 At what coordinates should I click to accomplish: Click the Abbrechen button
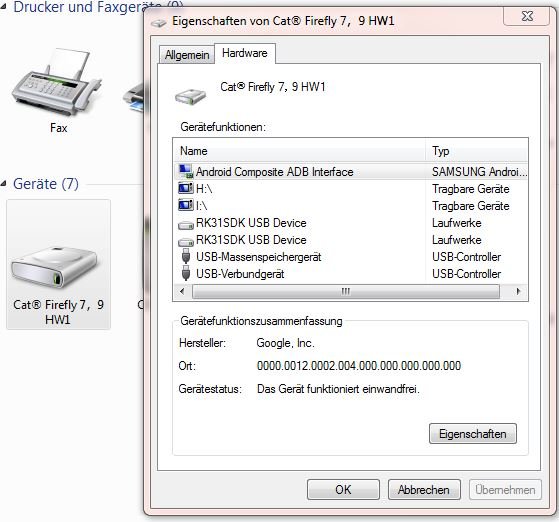(x=424, y=490)
